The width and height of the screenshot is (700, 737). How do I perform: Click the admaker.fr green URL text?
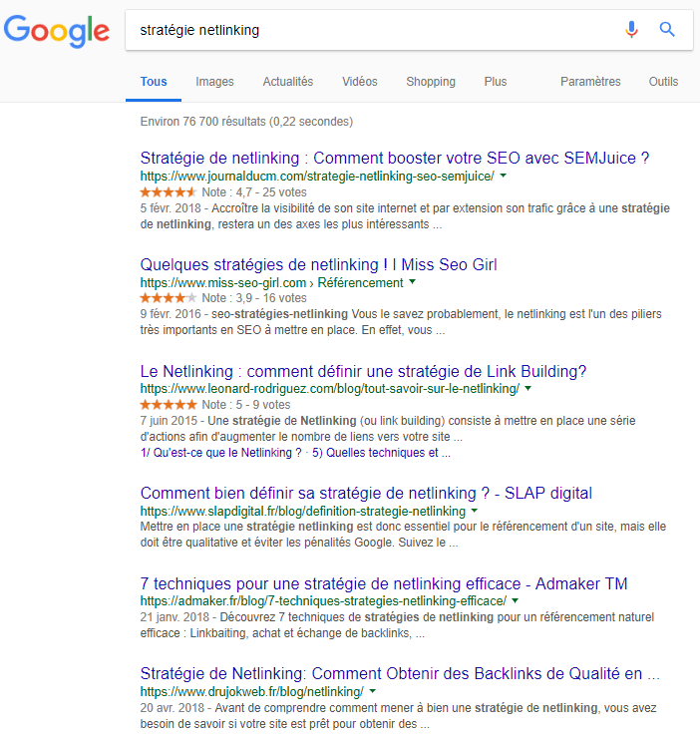(323, 601)
